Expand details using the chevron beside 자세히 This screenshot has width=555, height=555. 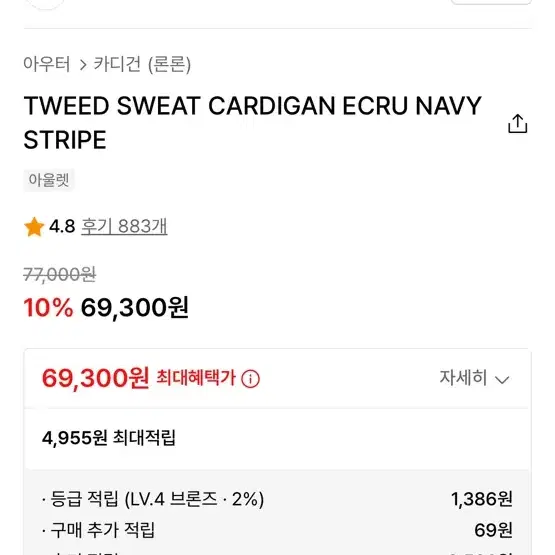point(502,380)
